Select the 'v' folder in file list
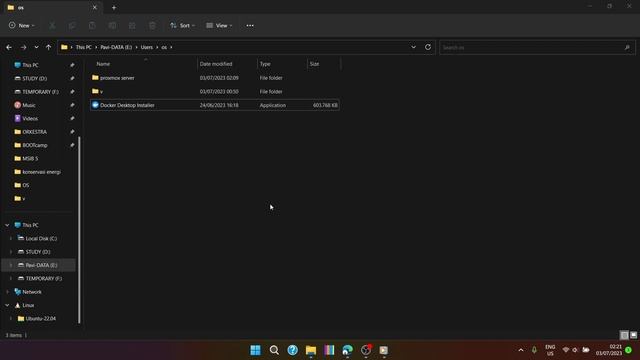The image size is (640, 360). (215, 91)
